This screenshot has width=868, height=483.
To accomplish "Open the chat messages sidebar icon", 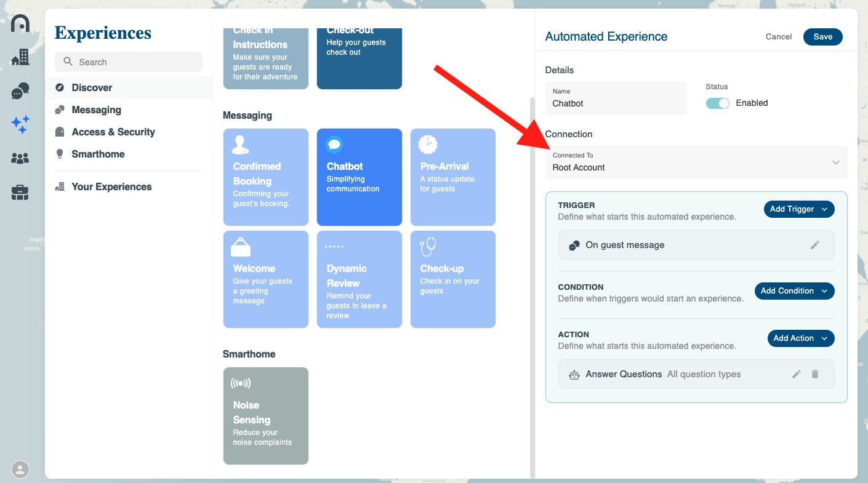I will [20, 92].
